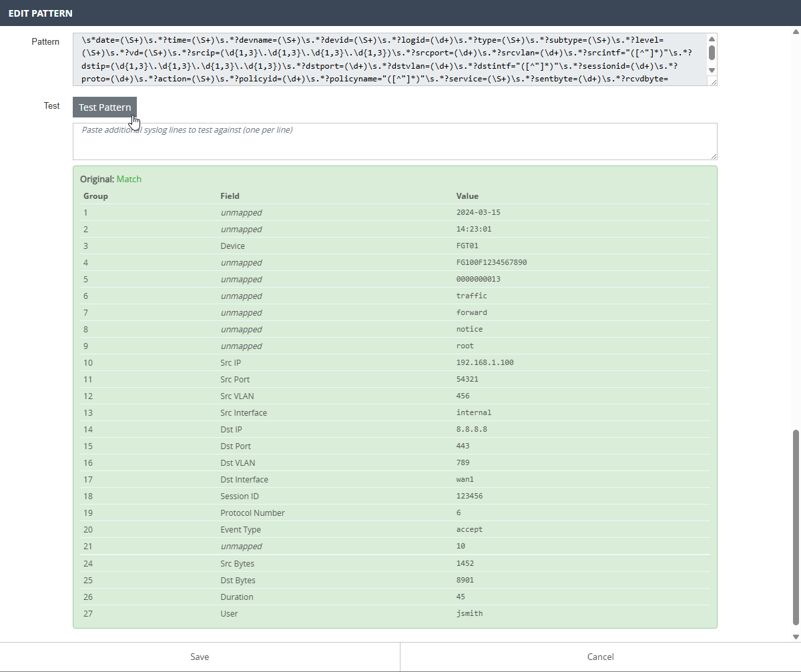The height and width of the screenshot is (672, 801).
Task: Click the Dst VLAN field label
Action: tap(238, 462)
